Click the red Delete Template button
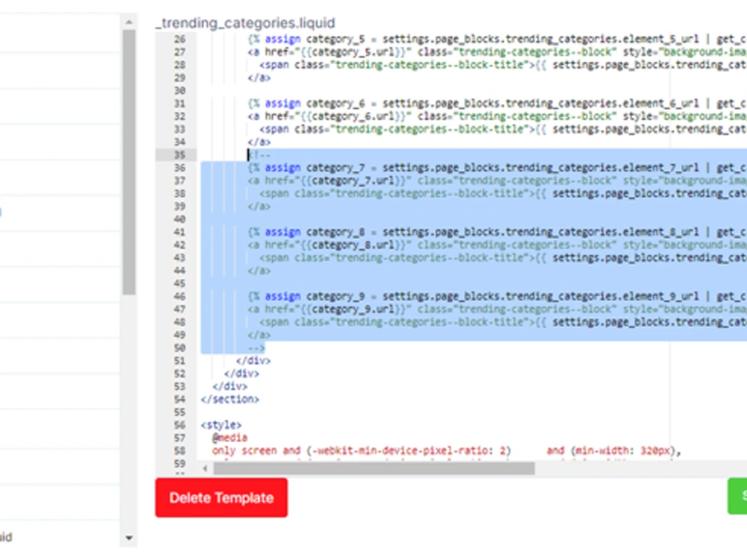 coord(221,497)
